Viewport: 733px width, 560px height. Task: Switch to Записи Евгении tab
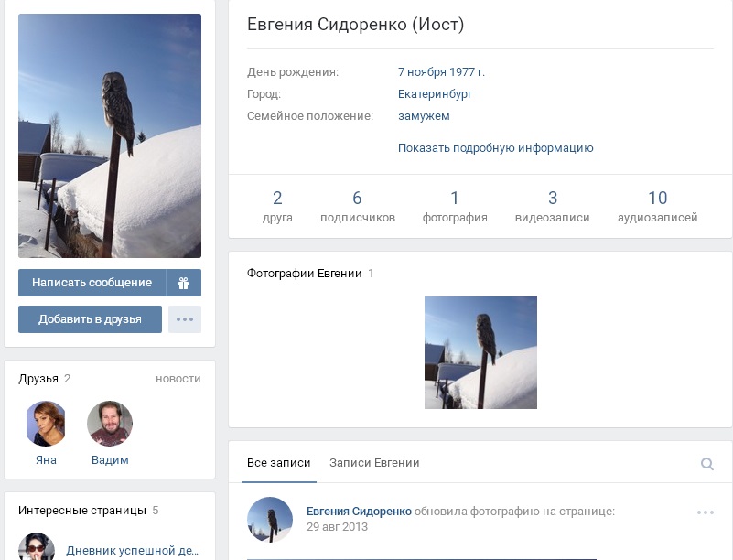point(374,463)
